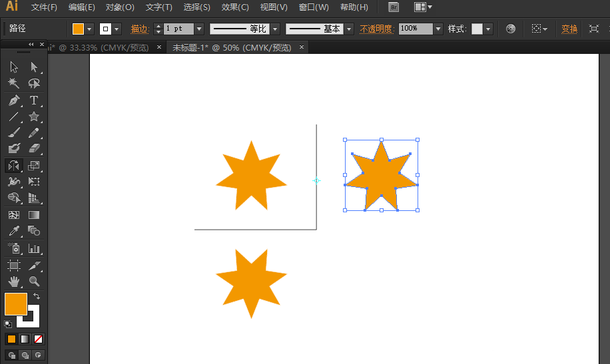Select the Gradient tool
The image size is (610, 364).
click(x=34, y=215)
